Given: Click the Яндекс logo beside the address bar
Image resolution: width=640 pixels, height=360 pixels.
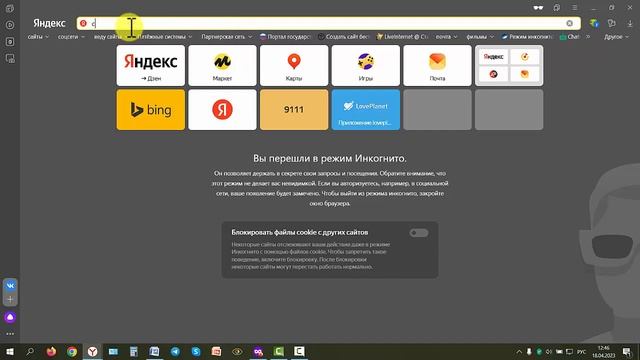Looking at the screenshot, I should click(49, 23).
